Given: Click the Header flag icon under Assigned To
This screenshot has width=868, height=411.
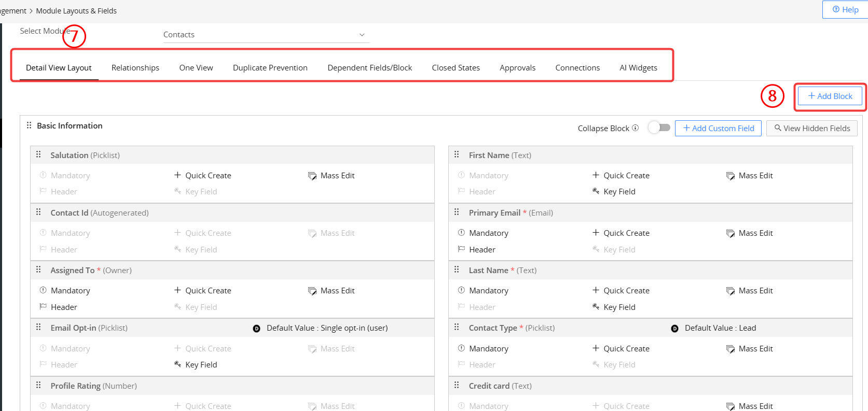Looking at the screenshot, I should coord(43,307).
